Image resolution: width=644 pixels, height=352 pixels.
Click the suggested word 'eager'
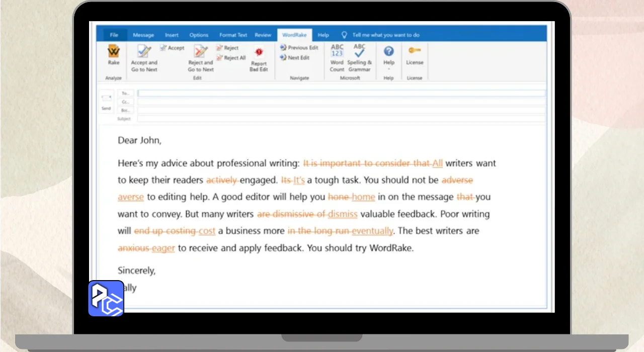[x=163, y=248]
